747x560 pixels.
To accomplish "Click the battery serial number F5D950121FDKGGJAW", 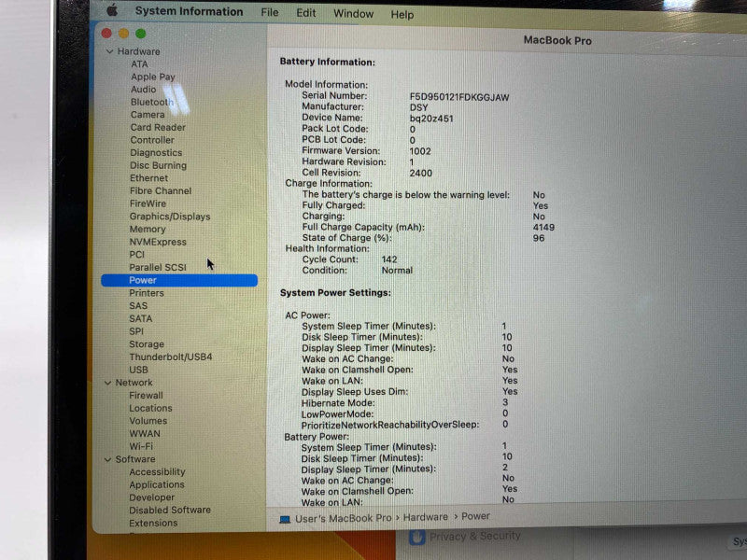I will click(459, 98).
